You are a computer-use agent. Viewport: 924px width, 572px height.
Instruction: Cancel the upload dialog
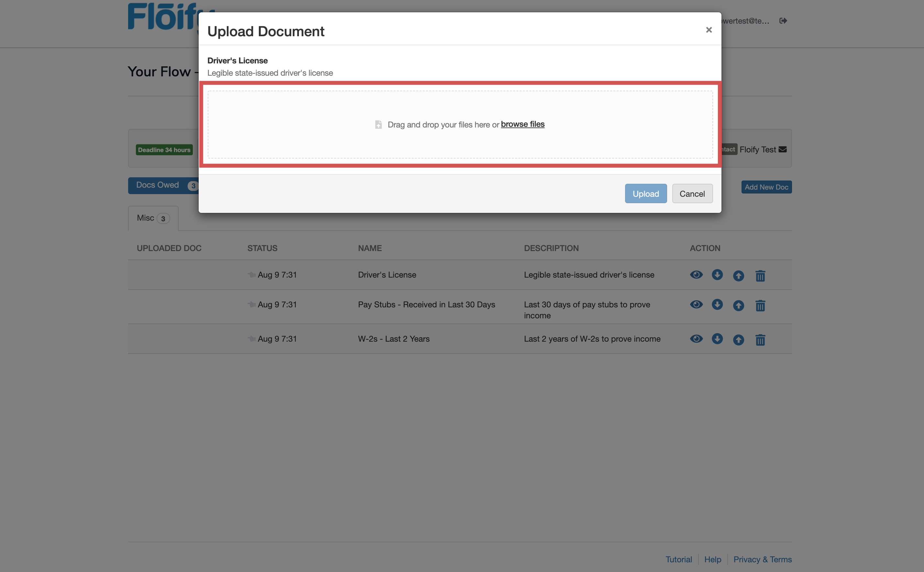[692, 194]
